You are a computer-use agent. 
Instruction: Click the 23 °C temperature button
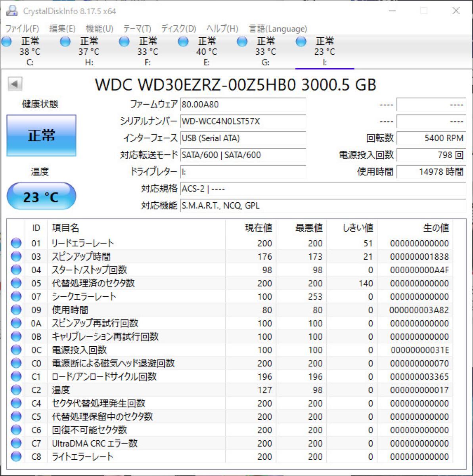click(x=41, y=196)
